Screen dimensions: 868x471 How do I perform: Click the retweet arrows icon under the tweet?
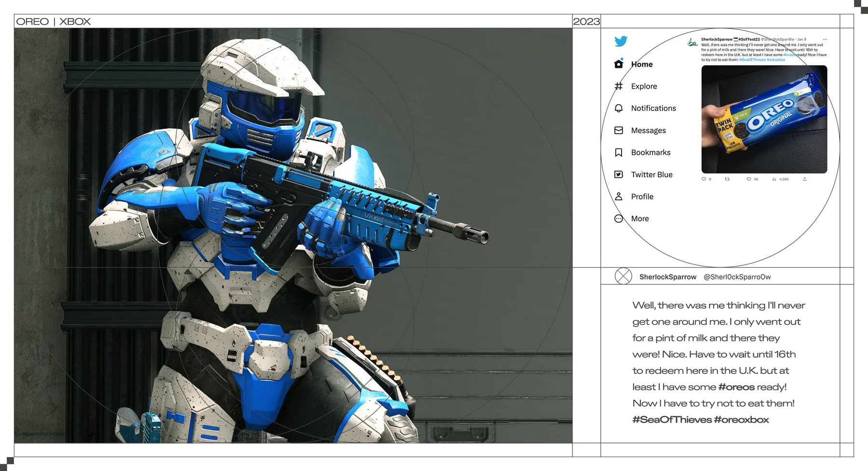pos(727,179)
